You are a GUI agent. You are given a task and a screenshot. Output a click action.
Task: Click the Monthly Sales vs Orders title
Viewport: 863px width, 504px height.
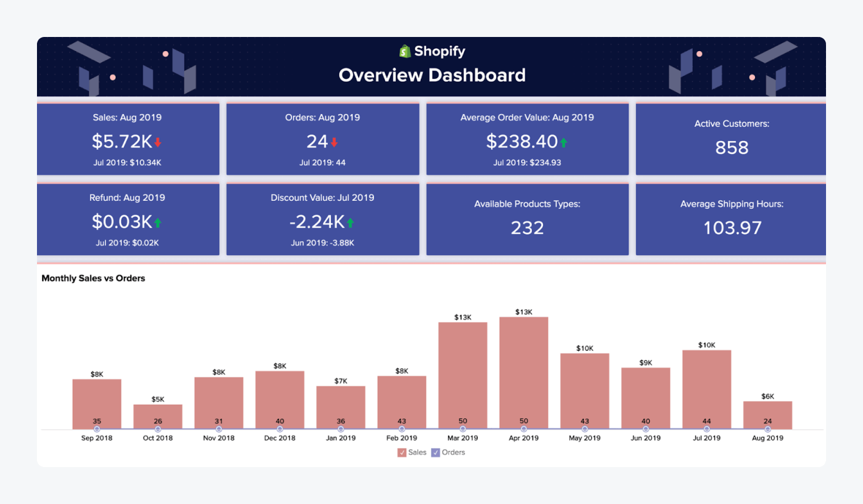(93, 278)
